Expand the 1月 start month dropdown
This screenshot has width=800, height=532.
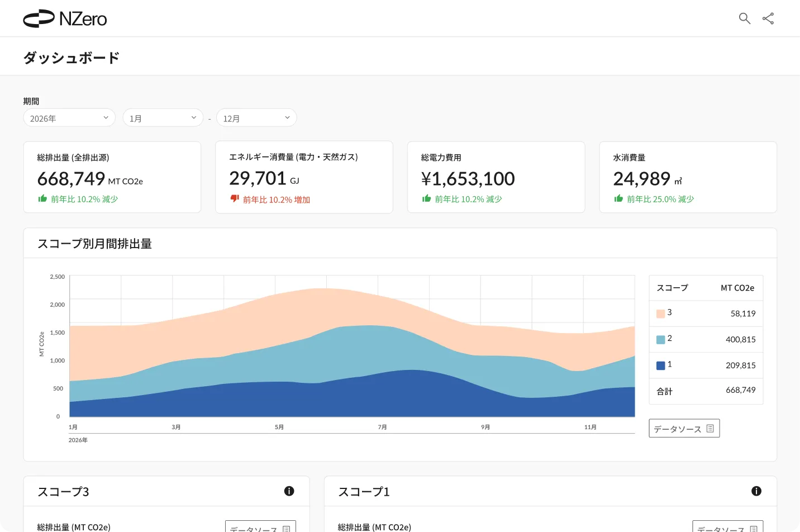[163, 118]
